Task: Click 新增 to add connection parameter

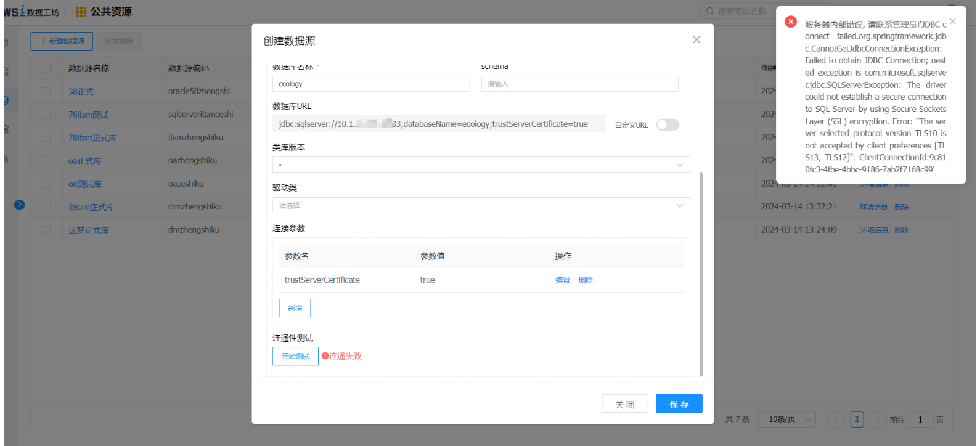Action: (x=295, y=308)
